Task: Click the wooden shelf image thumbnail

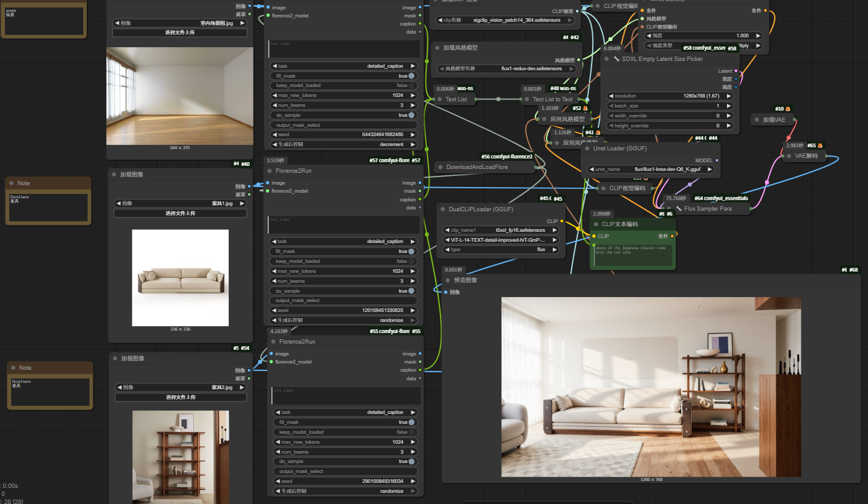Action: 181,457
